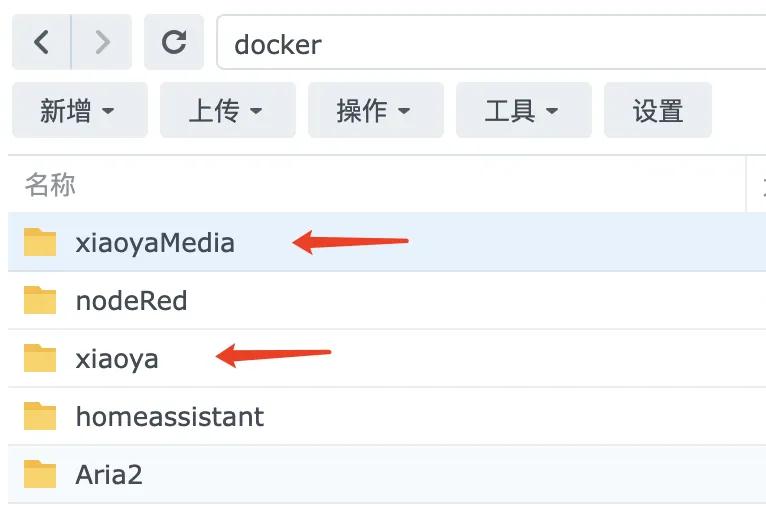
Task: Click the homeassistant folder icon
Action: click(40, 416)
